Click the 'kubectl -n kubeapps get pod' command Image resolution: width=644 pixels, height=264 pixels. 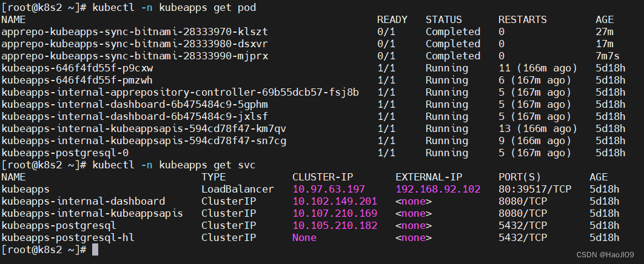[174, 7]
